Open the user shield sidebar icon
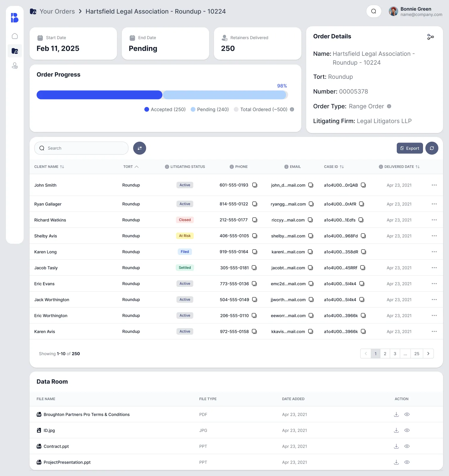The width and height of the screenshot is (449, 476). point(15,66)
